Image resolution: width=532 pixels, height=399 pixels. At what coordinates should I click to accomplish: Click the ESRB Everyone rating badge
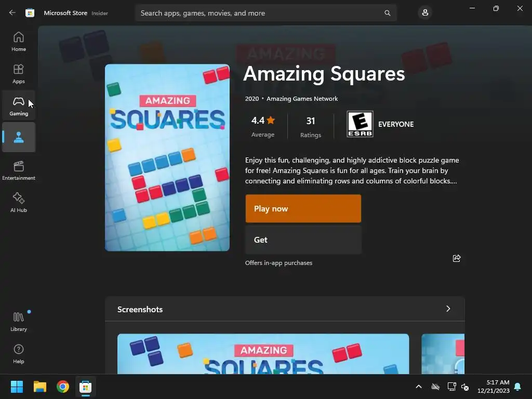click(x=360, y=124)
